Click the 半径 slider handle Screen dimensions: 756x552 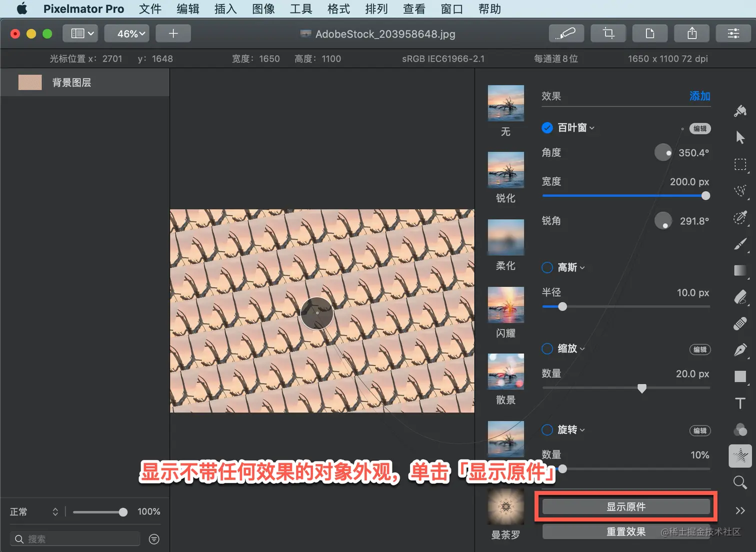click(562, 306)
